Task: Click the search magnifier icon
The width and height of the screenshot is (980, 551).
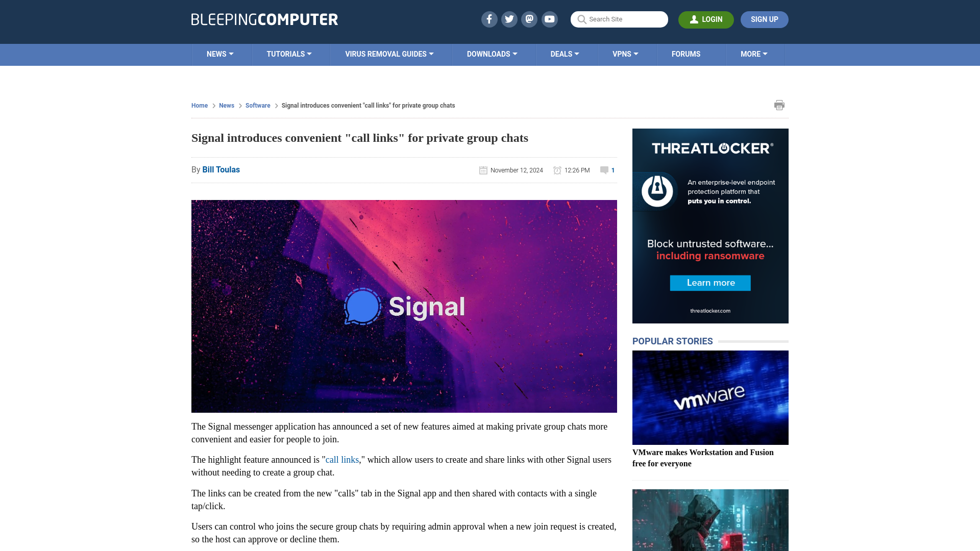Action: pyautogui.click(x=582, y=19)
